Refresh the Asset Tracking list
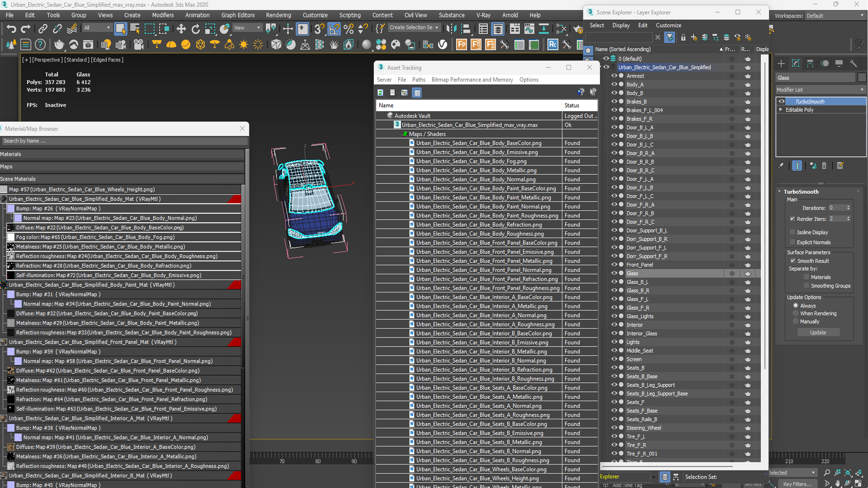The width and height of the screenshot is (868, 488). [381, 93]
